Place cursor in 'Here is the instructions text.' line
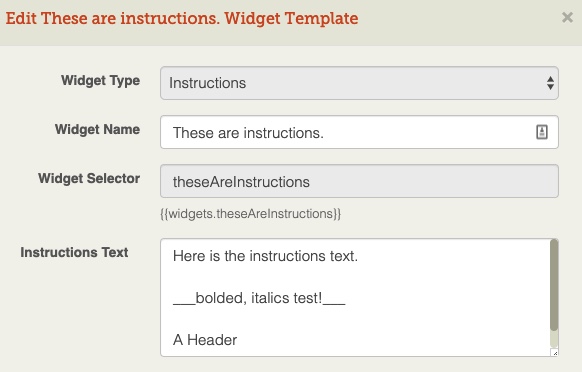Screen dimensions: 582x372 pos(265,256)
